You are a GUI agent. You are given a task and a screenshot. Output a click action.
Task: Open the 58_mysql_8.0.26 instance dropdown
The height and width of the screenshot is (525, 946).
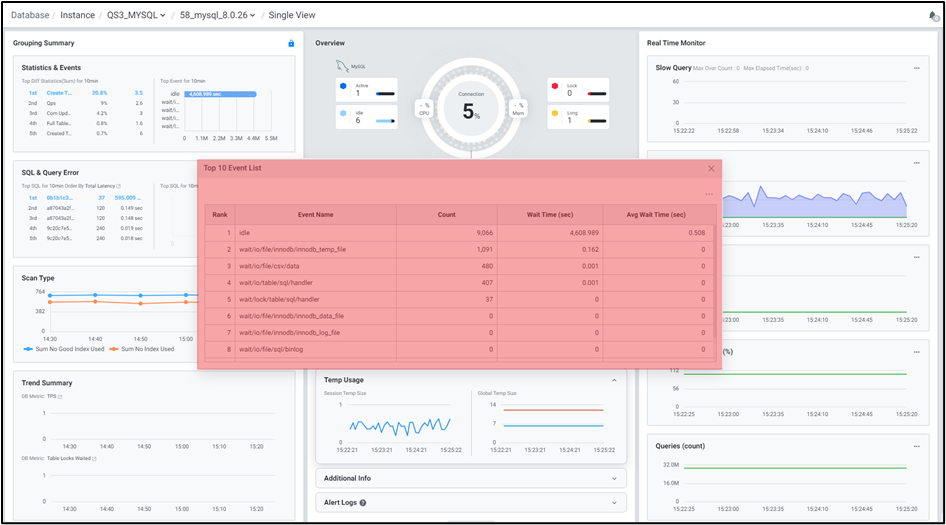click(217, 16)
